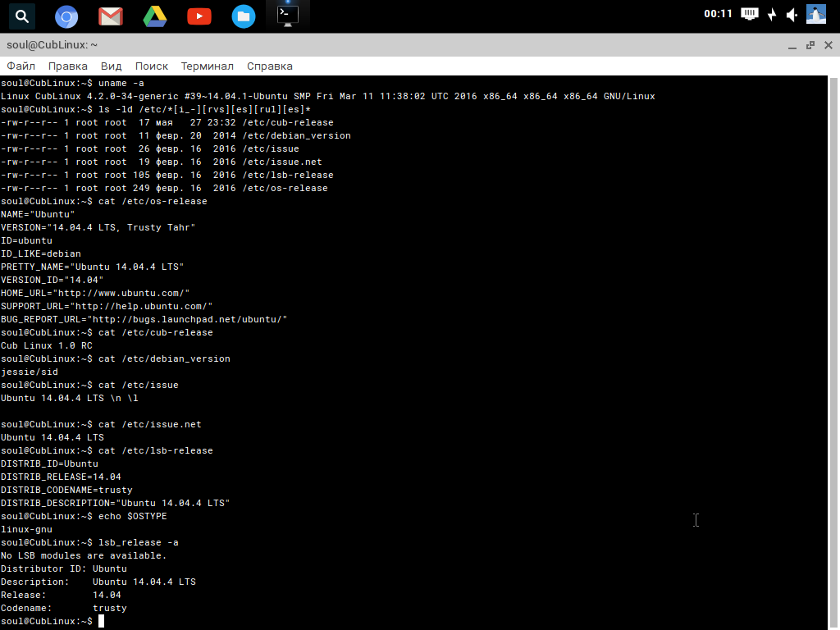Click the 'Codename: trusty' line
840x630 pixels.
tap(64, 608)
